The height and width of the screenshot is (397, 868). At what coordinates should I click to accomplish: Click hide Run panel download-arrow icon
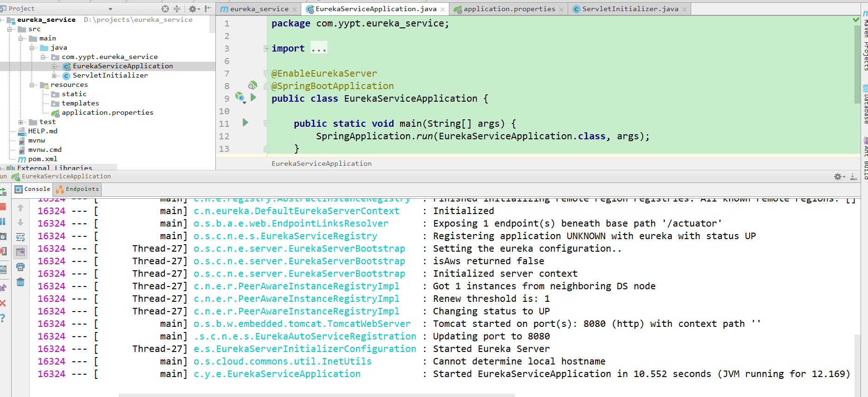[853, 176]
